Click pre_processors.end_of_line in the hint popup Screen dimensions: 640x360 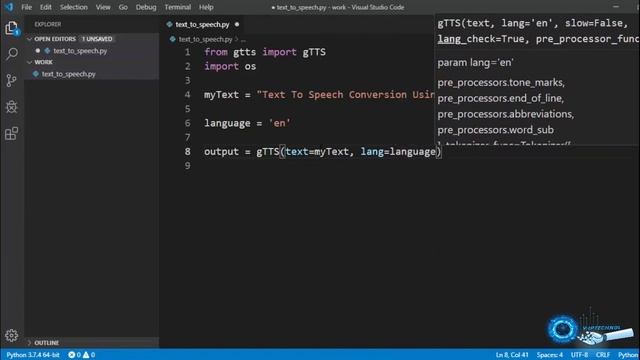(500, 98)
